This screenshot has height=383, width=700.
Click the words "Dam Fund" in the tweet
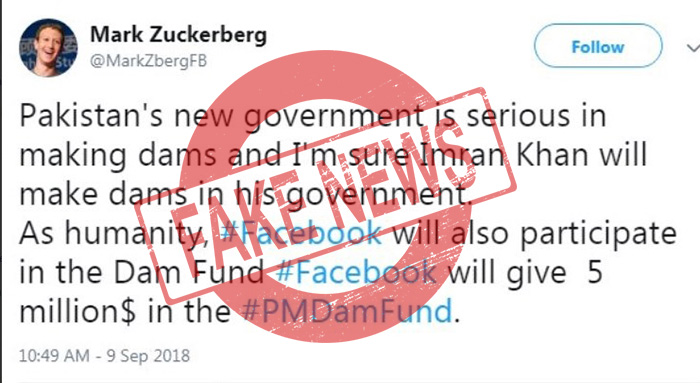point(189,272)
